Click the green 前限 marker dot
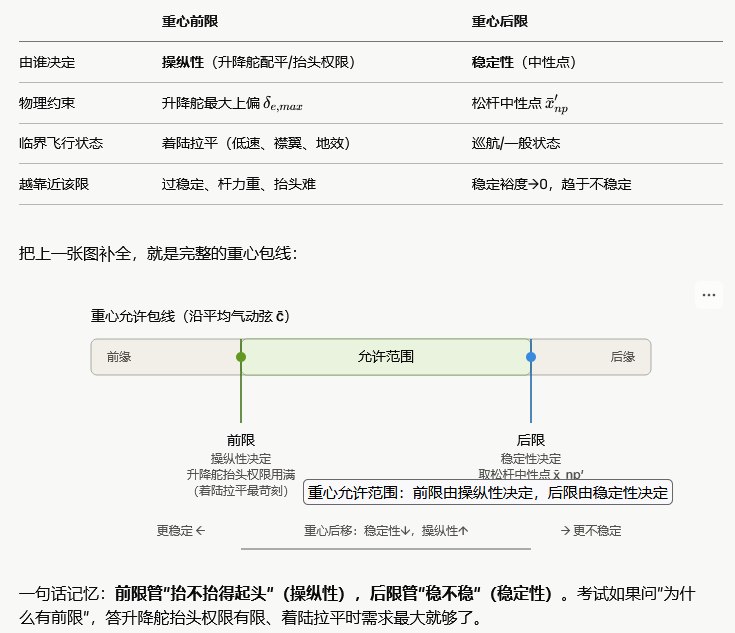Image resolution: width=735 pixels, height=633 pixels. click(241, 357)
